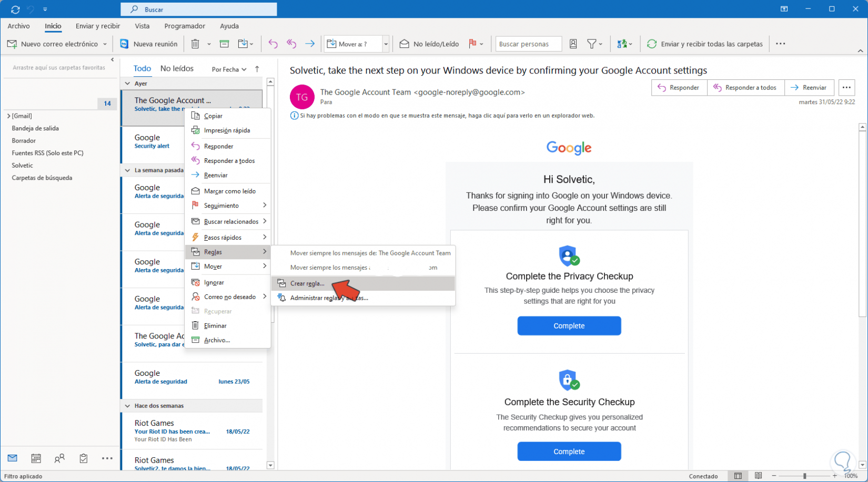Viewport: 868px width, 482px height.
Task: Adjust the zoom slider in status bar
Action: pos(804,476)
